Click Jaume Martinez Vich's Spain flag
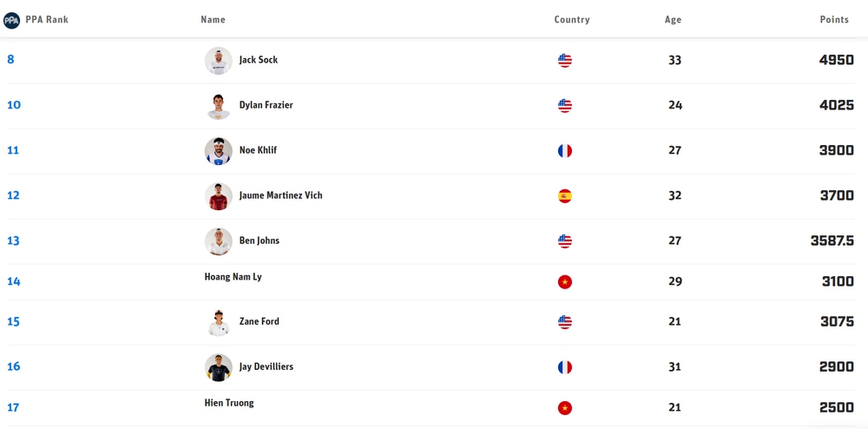868x429 pixels. [x=565, y=196]
